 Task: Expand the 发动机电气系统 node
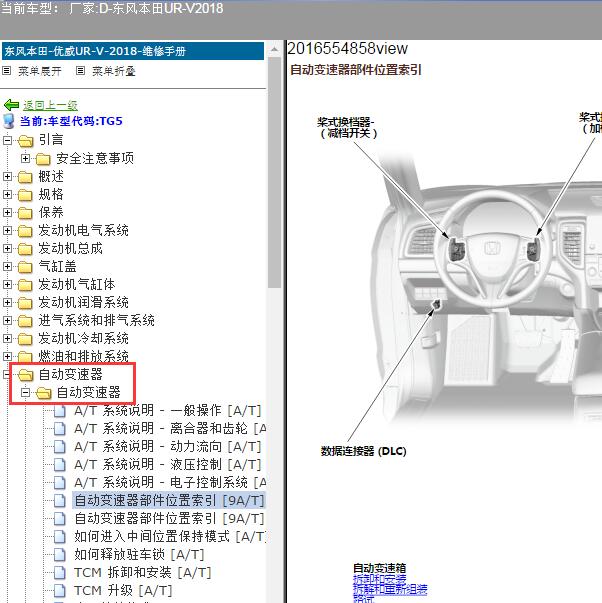click(x=7, y=230)
